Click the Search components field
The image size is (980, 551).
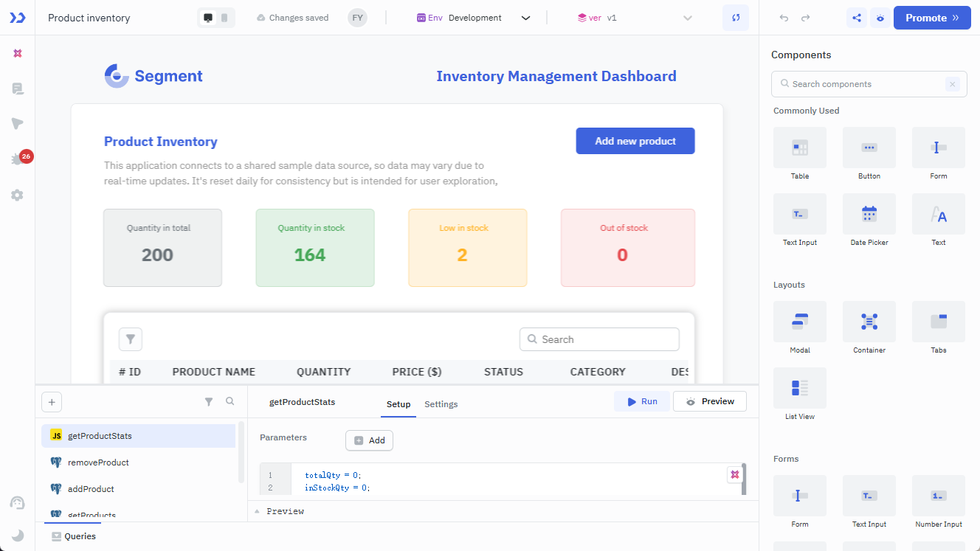pyautogui.click(x=869, y=84)
